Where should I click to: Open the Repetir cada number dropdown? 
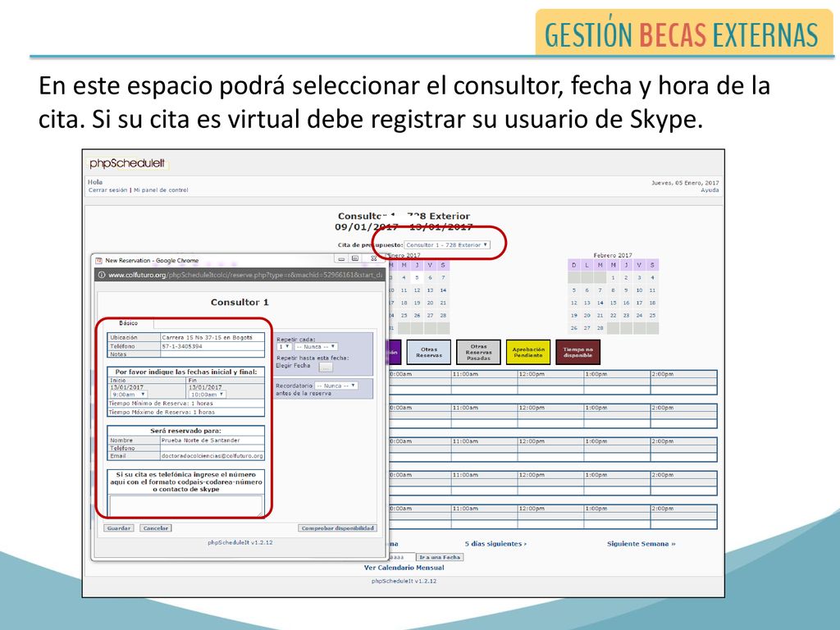[x=284, y=347]
